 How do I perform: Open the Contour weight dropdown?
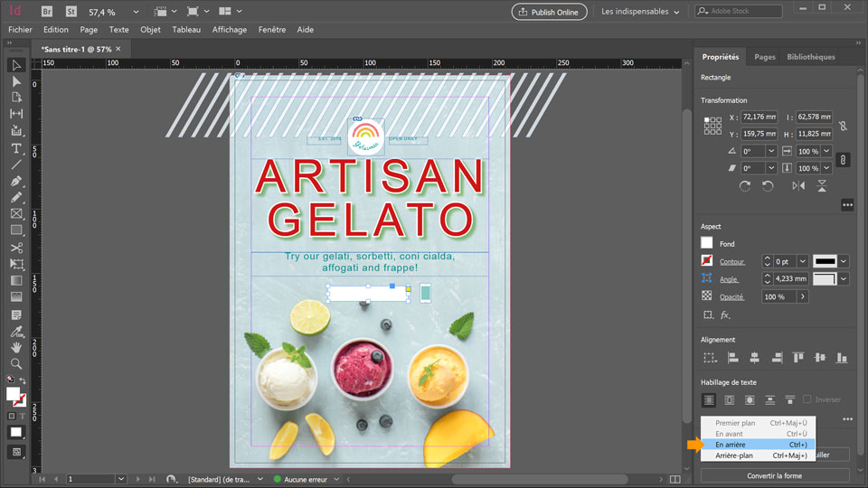click(801, 261)
